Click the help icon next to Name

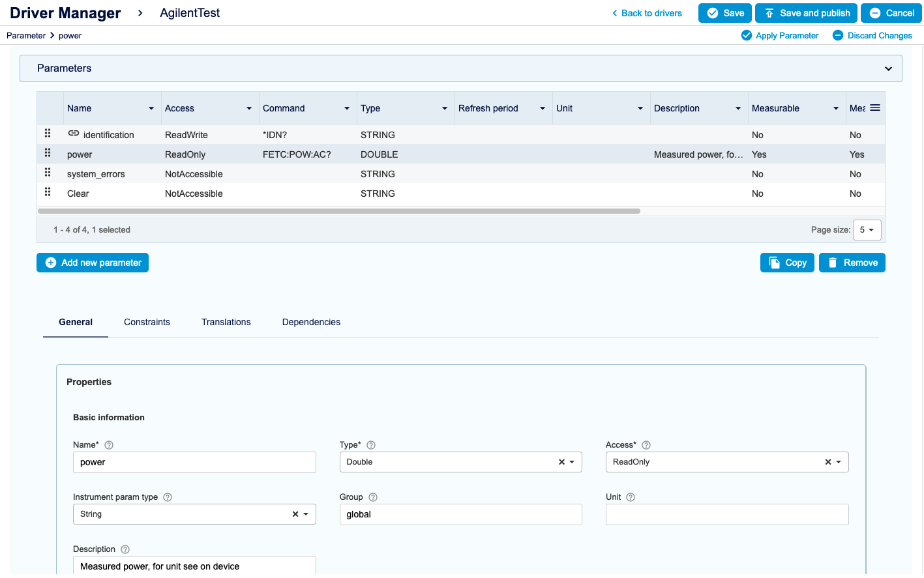[109, 445]
